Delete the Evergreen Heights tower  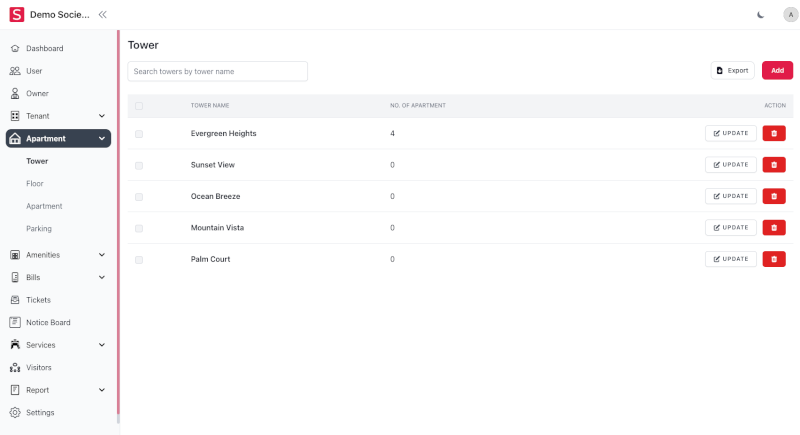[x=773, y=133]
